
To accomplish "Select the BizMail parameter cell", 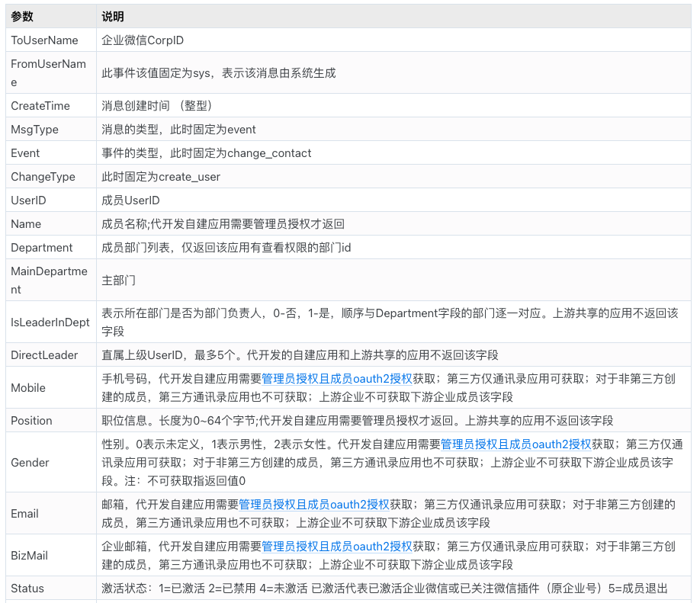I will (x=51, y=556).
